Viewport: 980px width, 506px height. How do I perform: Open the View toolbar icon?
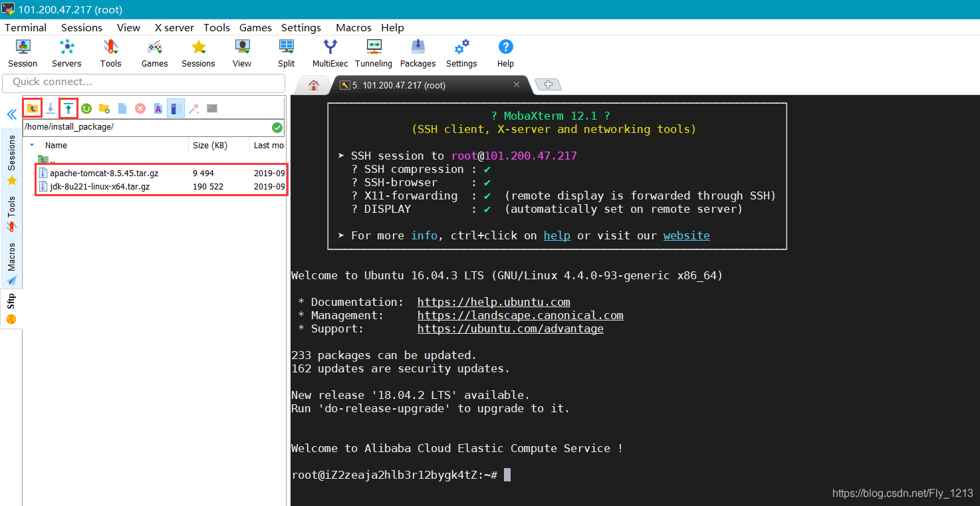(242, 53)
